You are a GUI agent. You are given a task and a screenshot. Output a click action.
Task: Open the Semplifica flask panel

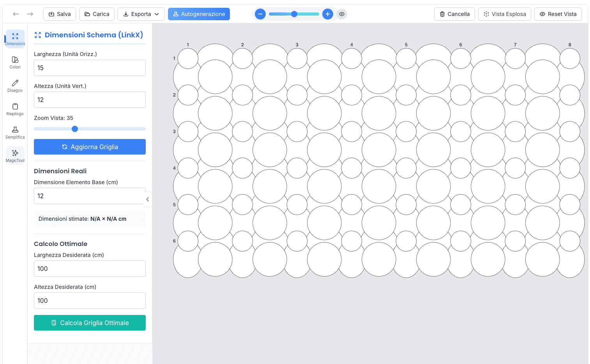tap(15, 132)
